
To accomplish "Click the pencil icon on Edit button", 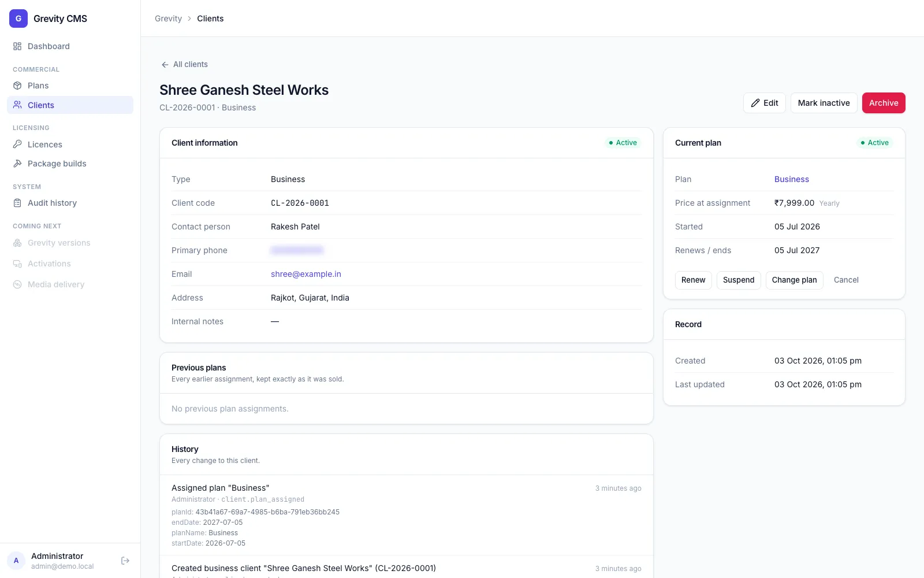I will (755, 103).
